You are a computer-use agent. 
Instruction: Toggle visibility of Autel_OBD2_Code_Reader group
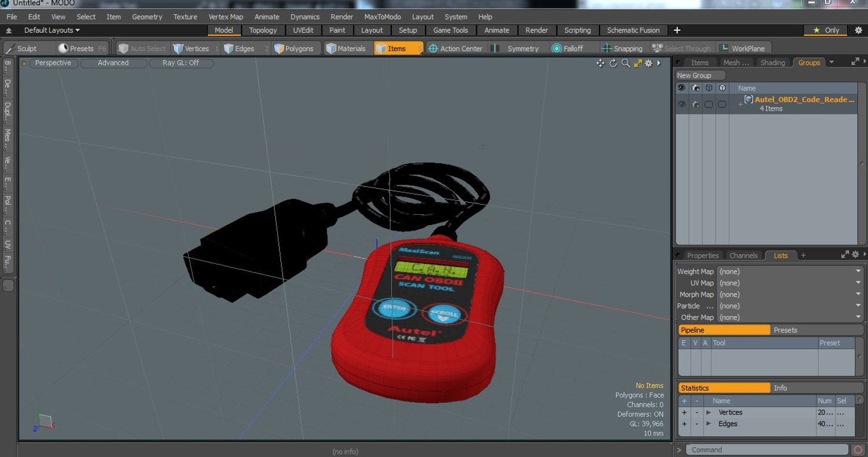(682, 104)
